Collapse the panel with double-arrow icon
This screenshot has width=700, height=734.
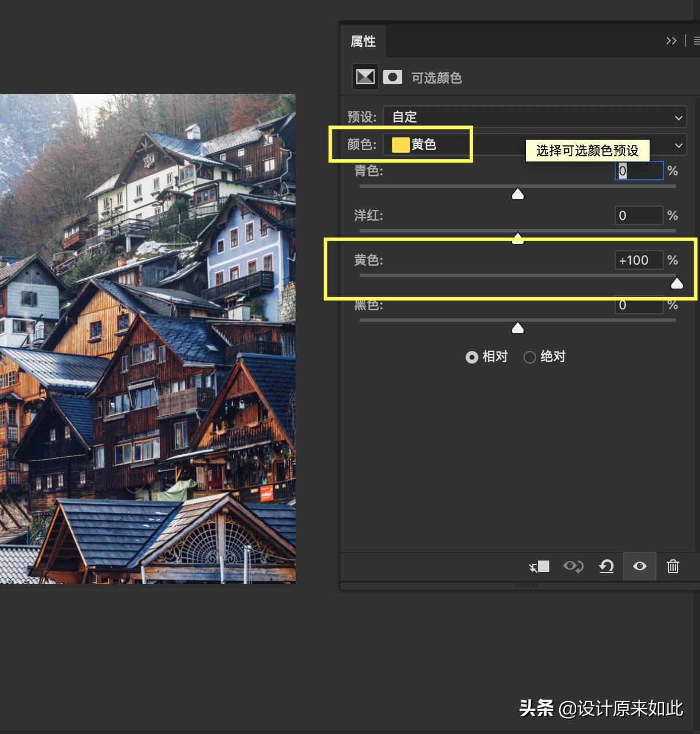pos(671,41)
